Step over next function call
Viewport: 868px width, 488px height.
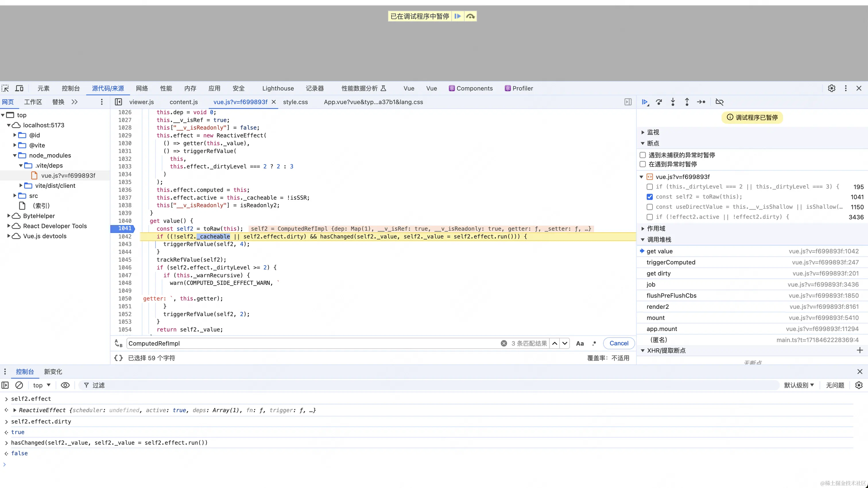[x=659, y=102]
